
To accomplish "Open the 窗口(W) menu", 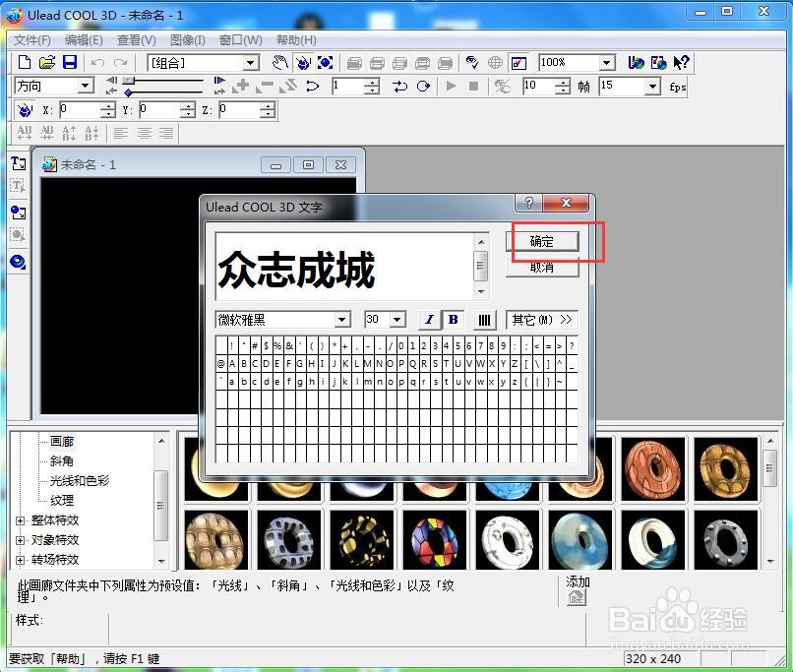I will [241, 40].
